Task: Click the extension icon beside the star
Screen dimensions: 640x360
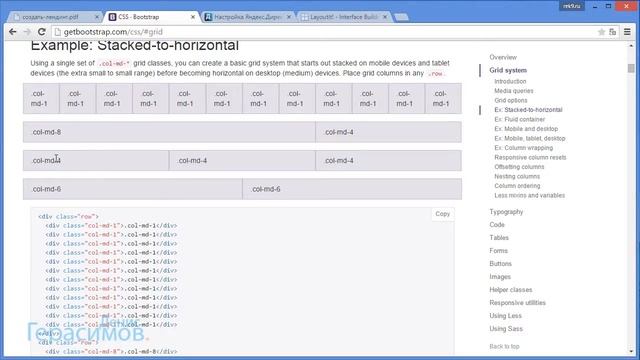Action: coord(613,32)
